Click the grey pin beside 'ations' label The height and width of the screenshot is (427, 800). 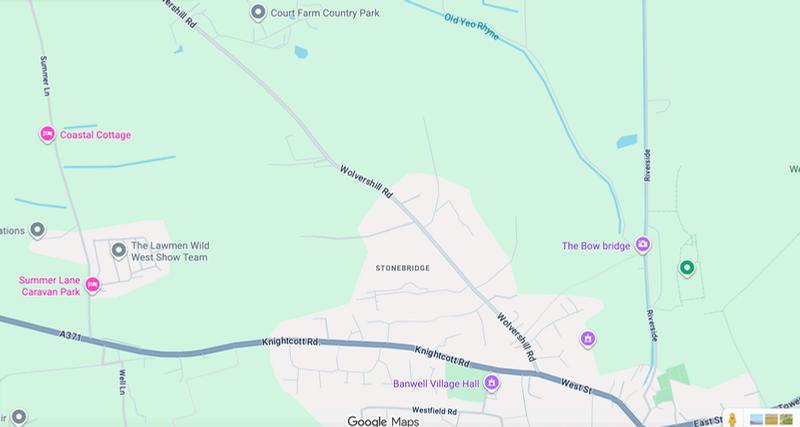pyautogui.click(x=37, y=230)
